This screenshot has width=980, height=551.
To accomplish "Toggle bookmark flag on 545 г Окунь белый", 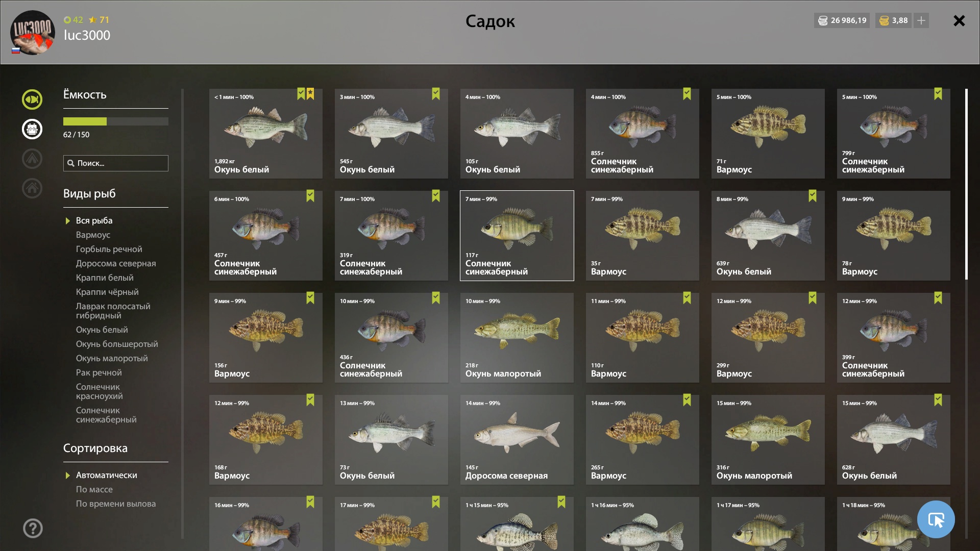I will tap(436, 94).
